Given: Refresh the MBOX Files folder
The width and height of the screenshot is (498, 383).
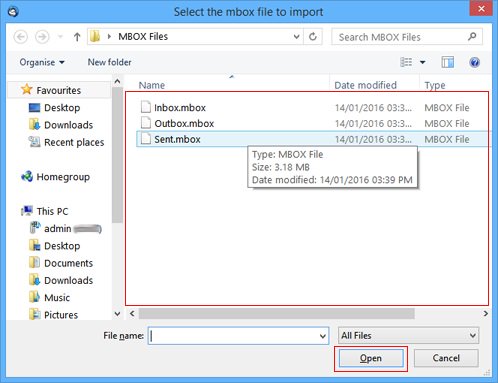Looking at the screenshot, I should (x=313, y=36).
